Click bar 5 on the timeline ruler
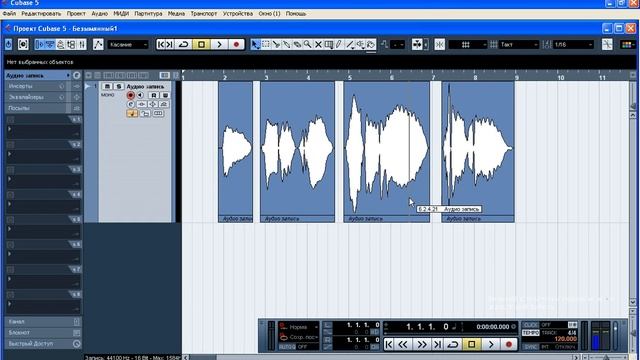 click(350, 77)
